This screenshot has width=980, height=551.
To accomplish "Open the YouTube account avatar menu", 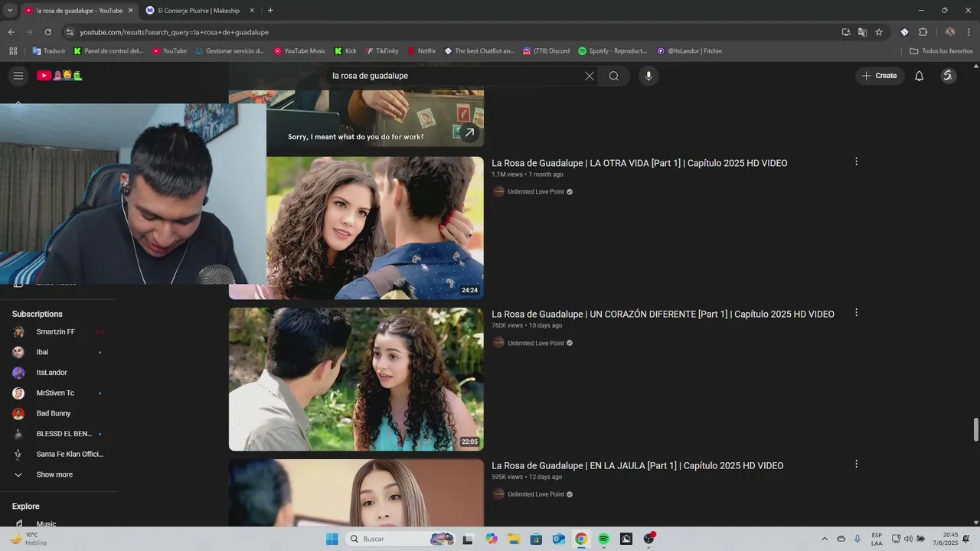I will pos(949,76).
